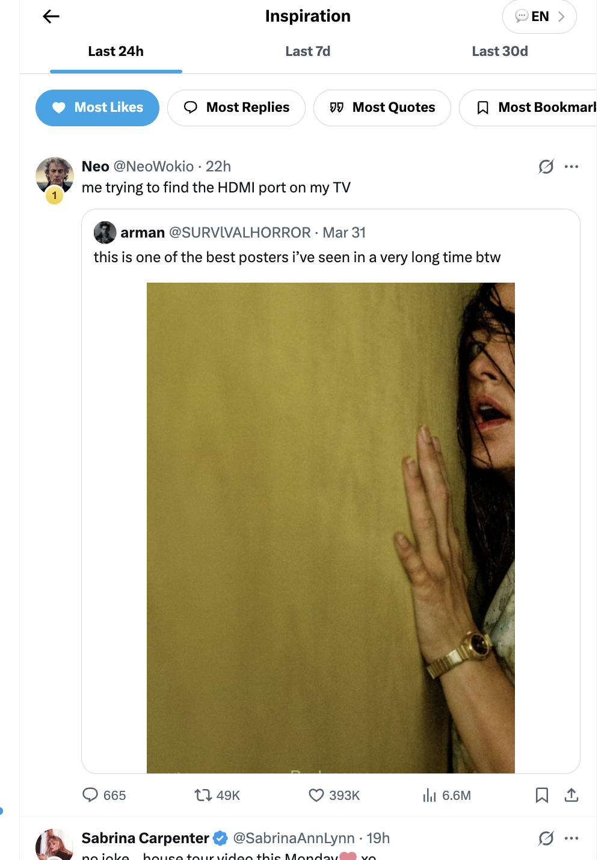Open Neo's profile picture
This screenshot has height=860, width=616.
click(54, 170)
